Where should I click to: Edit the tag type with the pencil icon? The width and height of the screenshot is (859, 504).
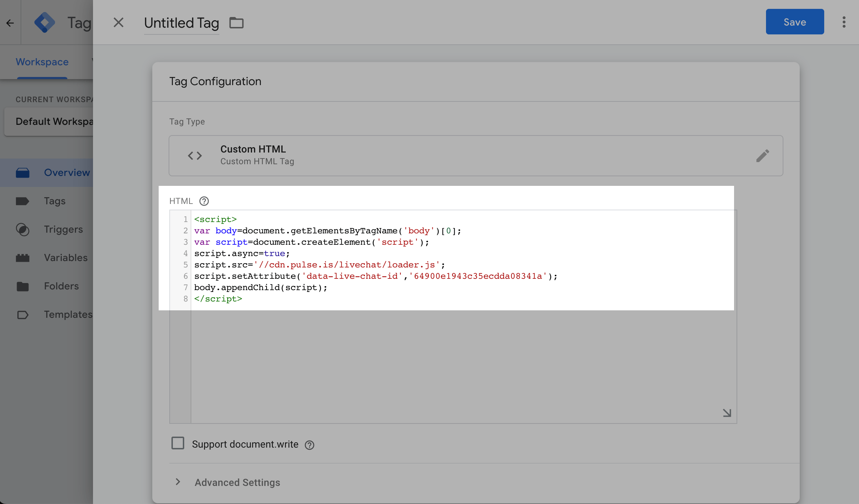click(x=762, y=156)
